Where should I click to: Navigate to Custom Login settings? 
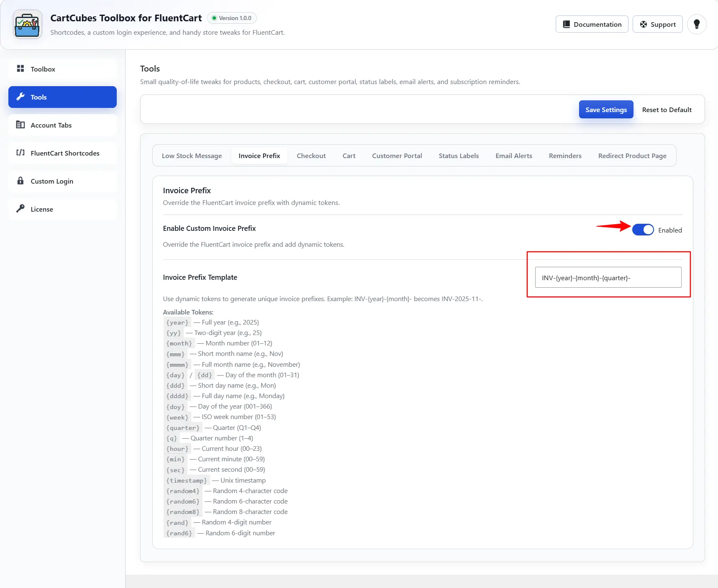coord(62,181)
